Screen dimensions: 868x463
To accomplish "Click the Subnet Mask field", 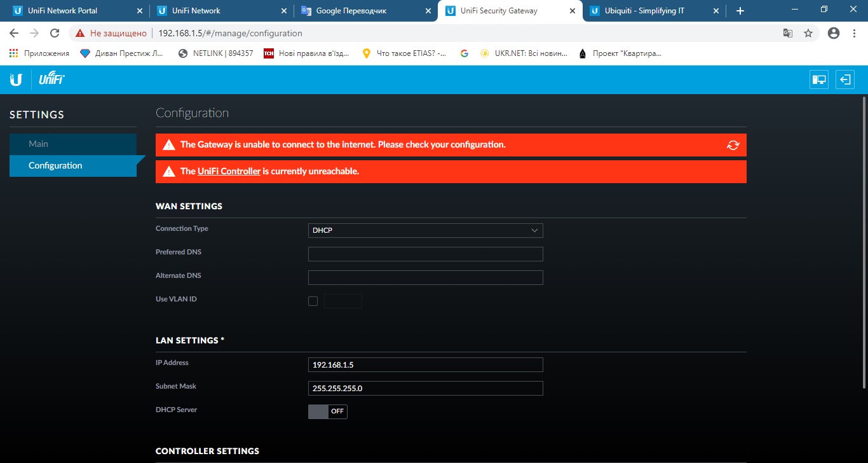I will (426, 388).
